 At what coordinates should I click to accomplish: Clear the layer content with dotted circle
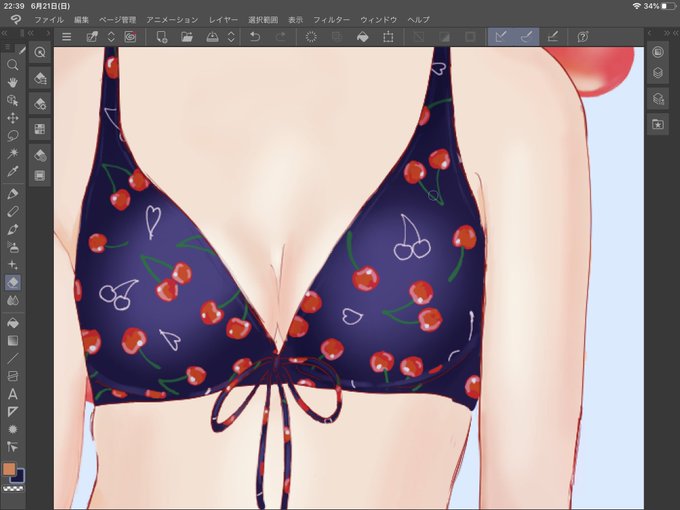pyautogui.click(x=311, y=37)
